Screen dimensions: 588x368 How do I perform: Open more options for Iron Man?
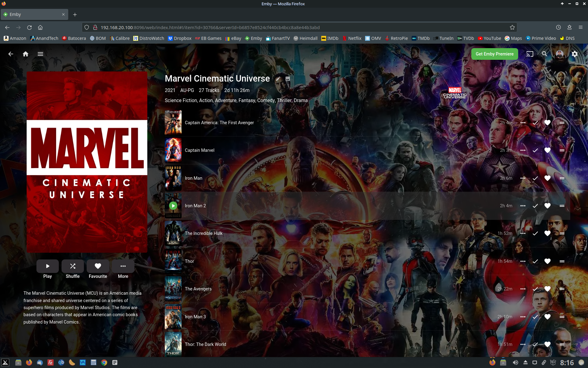523,178
